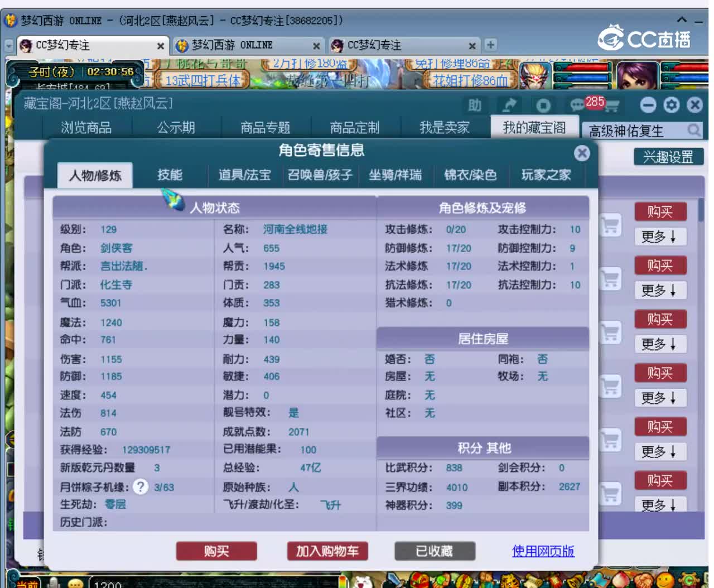Click the record circle icon in 藏宝阁 header

click(543, 105)
